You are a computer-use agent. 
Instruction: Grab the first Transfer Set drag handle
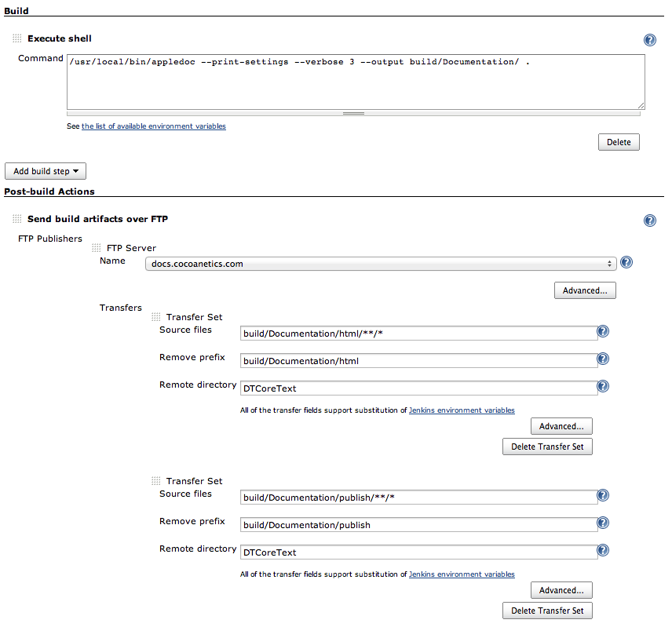[155, 317]
